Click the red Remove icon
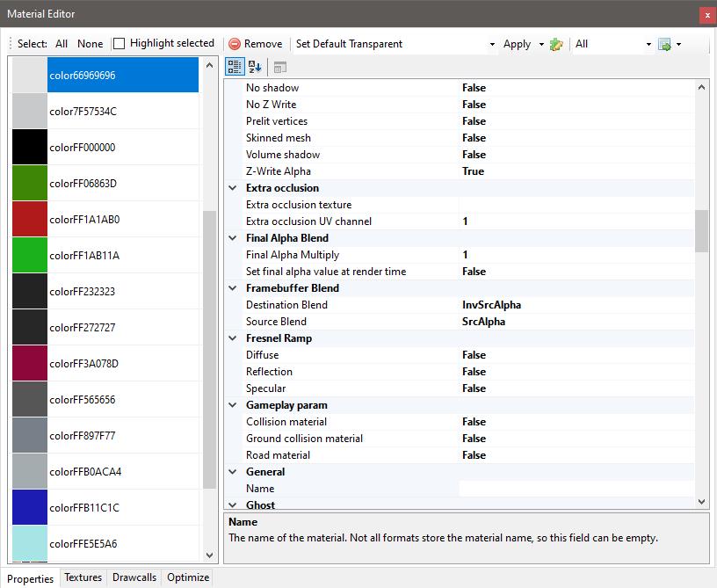This screenshot has width=717, height=588. coord(235,44)
